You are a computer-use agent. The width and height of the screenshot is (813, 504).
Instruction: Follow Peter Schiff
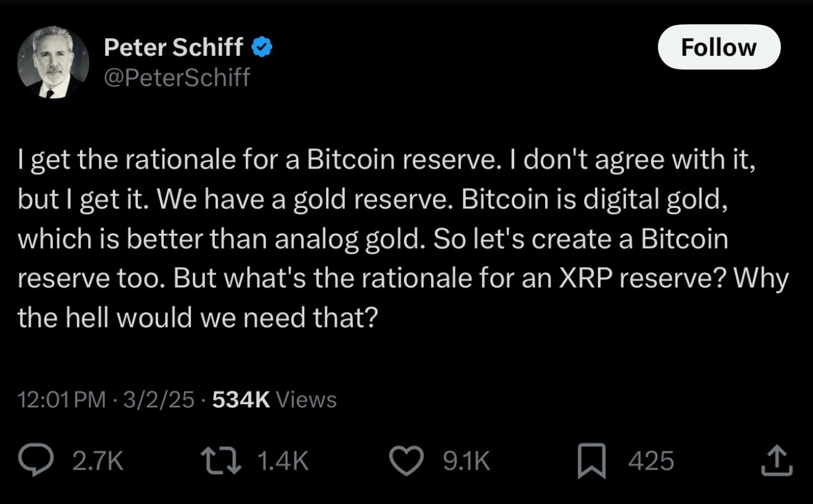pos(719,47)
